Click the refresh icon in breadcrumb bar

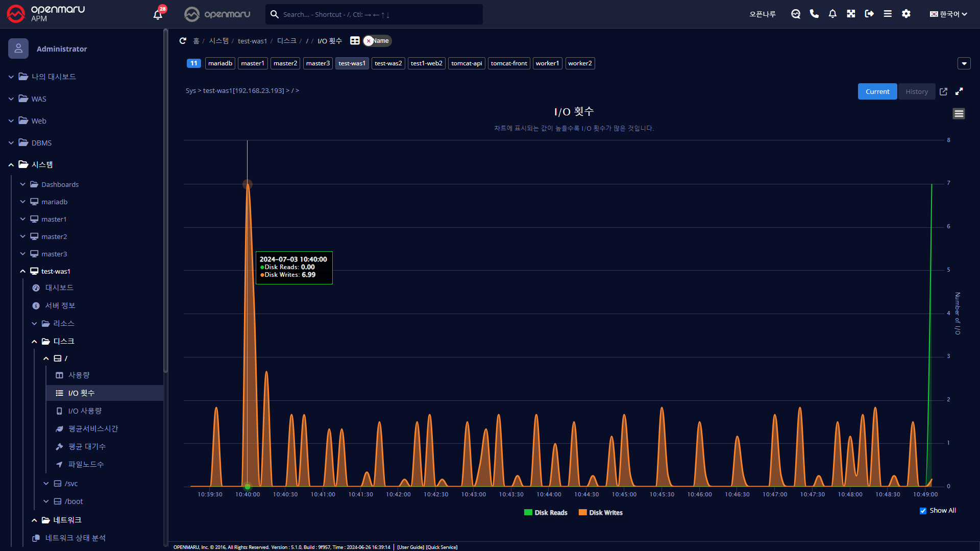[x=183, y=41]
